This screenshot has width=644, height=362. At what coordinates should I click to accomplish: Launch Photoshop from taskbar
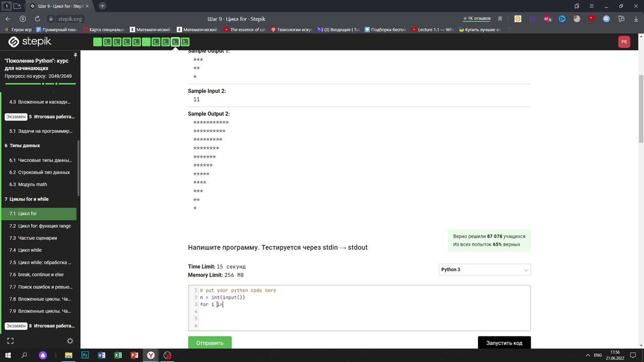[85, 355]
